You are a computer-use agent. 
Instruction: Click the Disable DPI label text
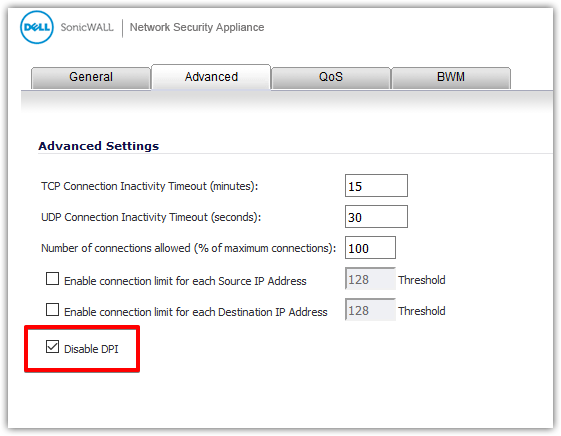[91, 349]
